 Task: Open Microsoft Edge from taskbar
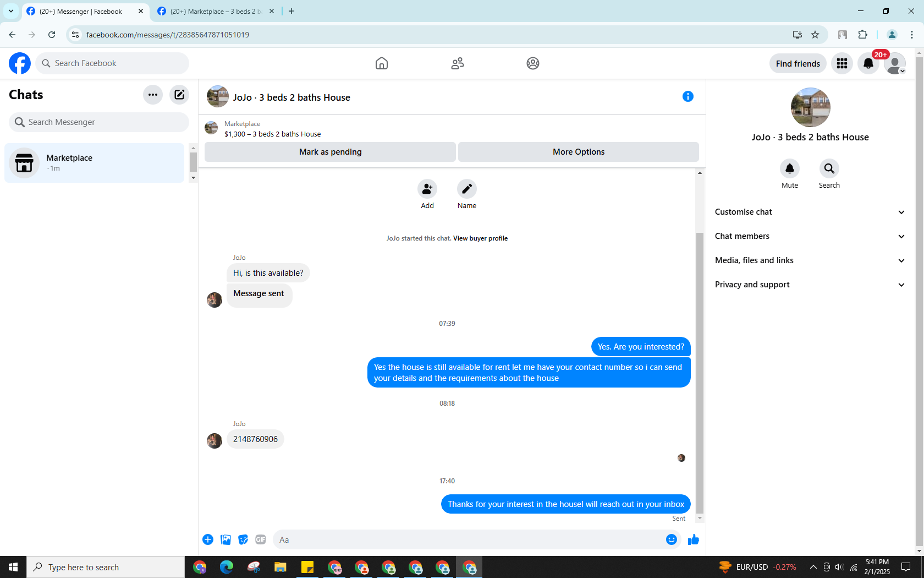point(227,567)
